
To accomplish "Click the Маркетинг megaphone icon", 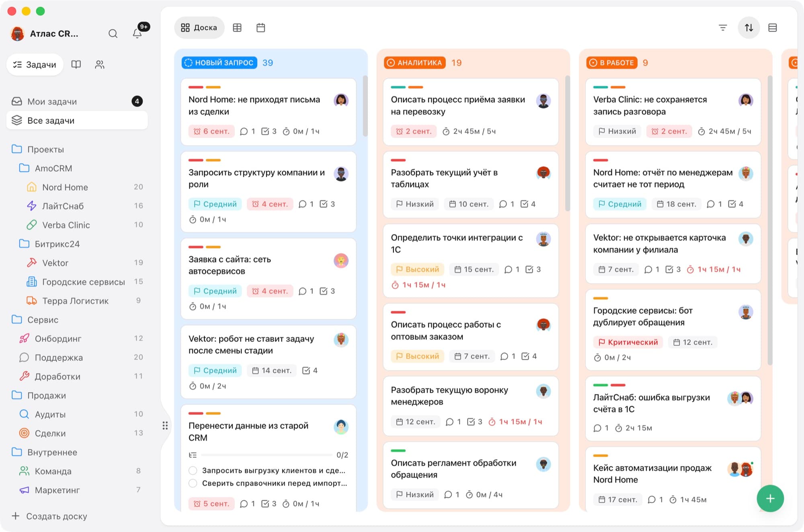I will pyautogui.click(x=24, y=490).
